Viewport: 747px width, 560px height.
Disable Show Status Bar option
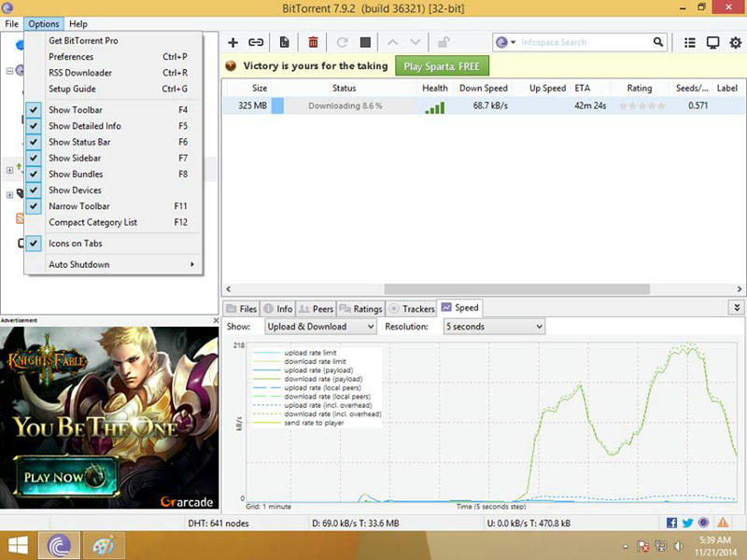(x=113, y=142)
